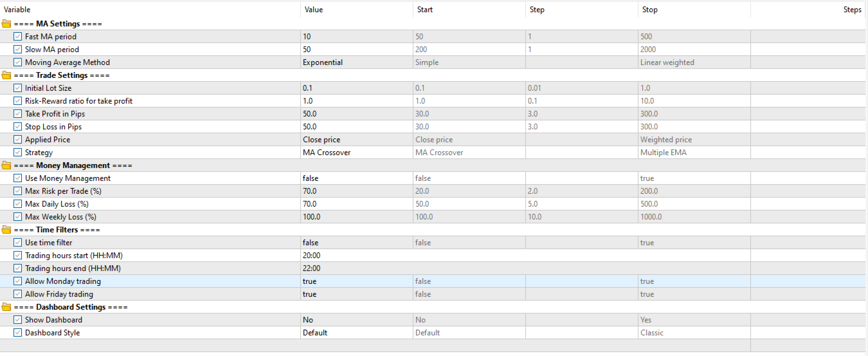Screen dimensions: 868x356
Task: Uncheck the Slow MA period checkbox
Action: tap(17, 50)
